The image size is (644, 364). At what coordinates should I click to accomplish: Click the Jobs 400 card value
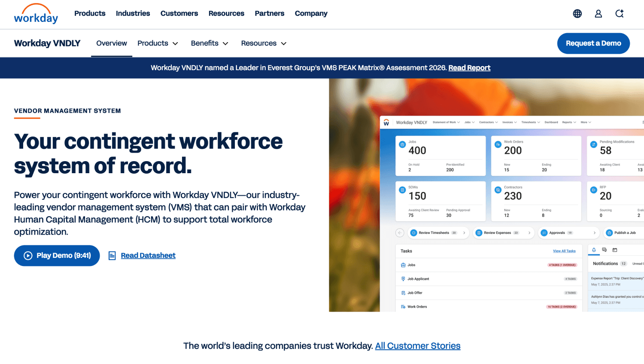[417, 150]
